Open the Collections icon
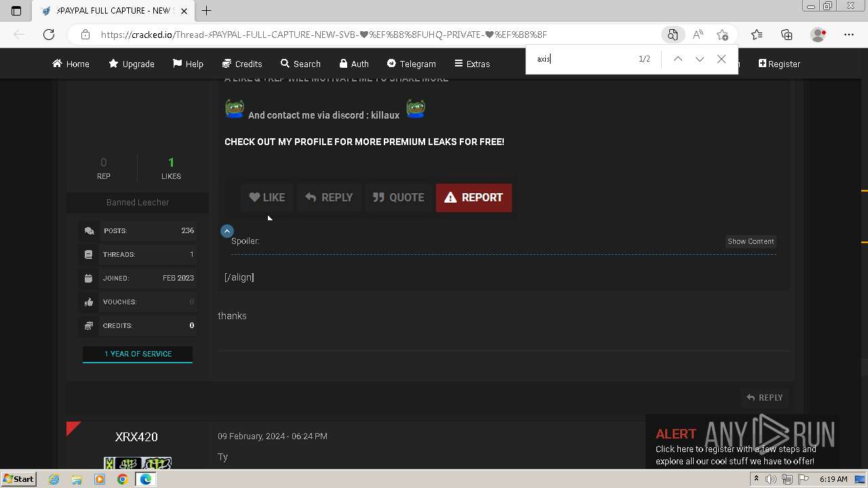 pos(787,35)
